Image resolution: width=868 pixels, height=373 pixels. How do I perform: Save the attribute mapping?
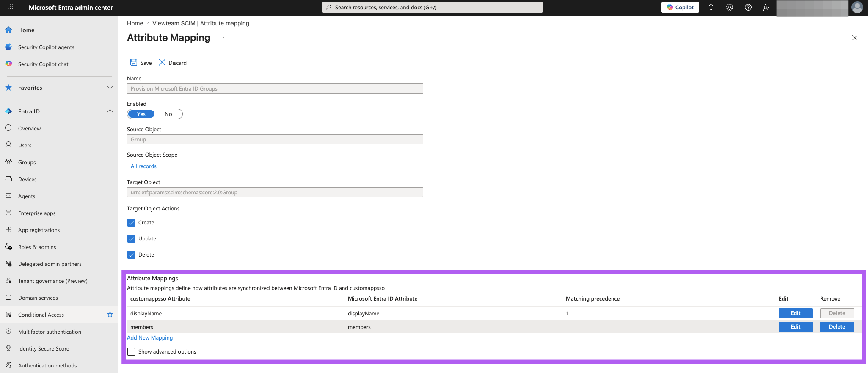[141, 63]
